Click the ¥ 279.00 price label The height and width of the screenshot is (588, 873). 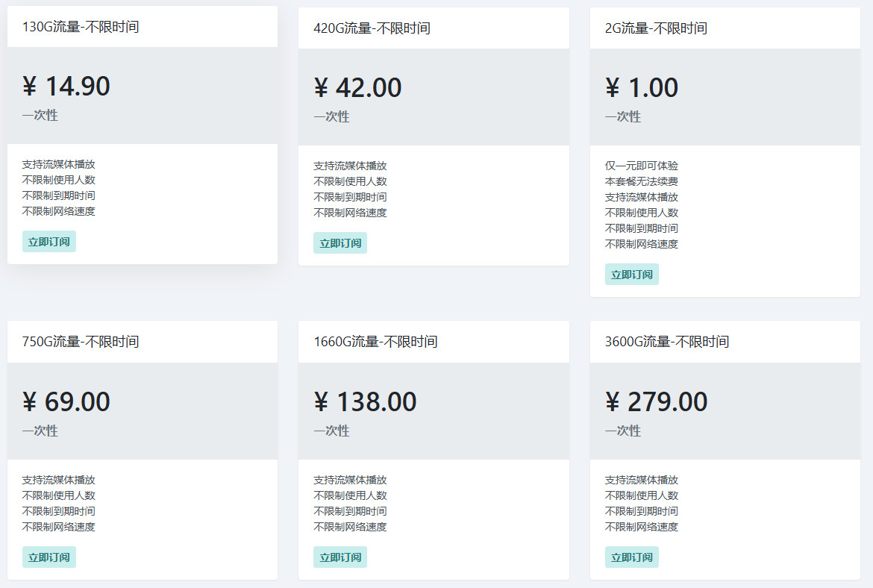point(655,401)
